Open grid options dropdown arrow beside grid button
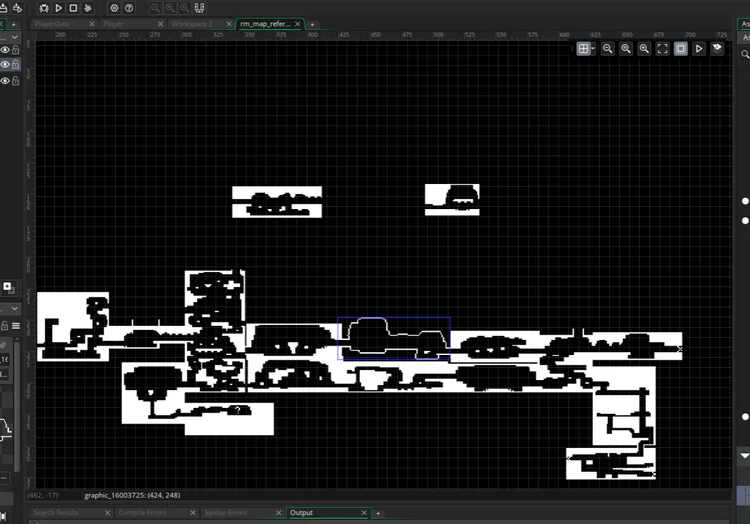This screenshot has height=524, width=750. 593,48
